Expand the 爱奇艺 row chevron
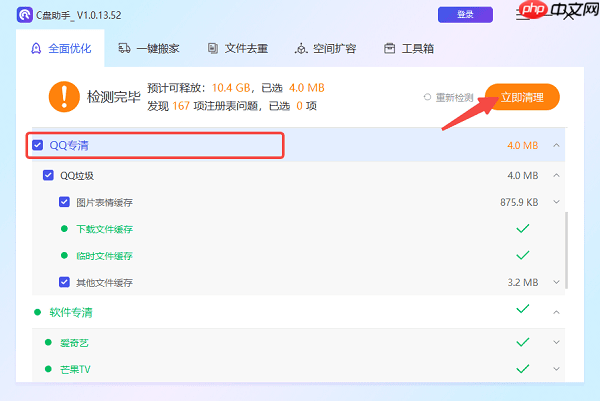The image size is (600, 401). click(556, 342)
